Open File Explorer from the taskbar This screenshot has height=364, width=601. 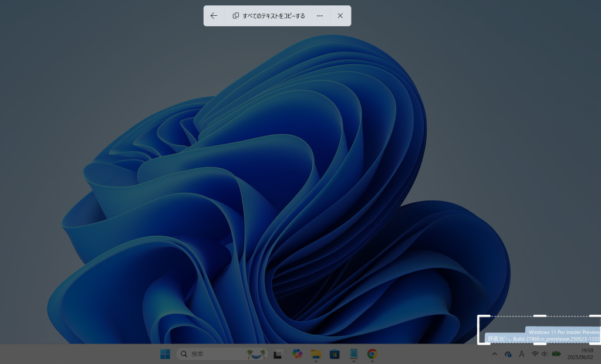coord(316,354)
